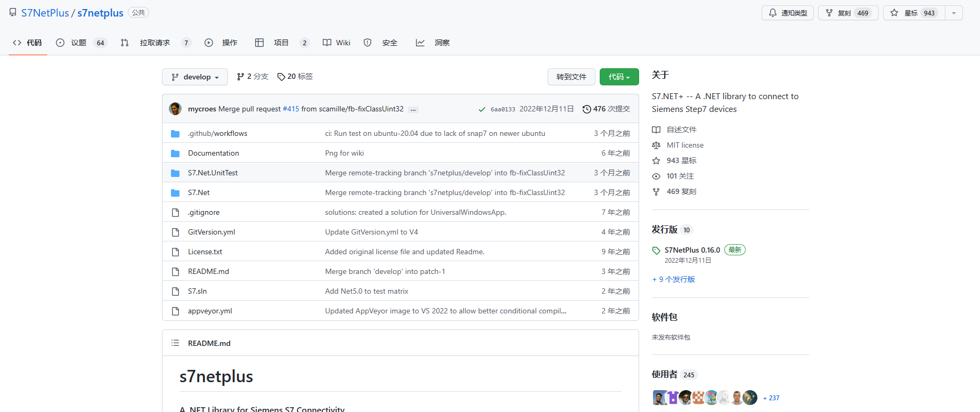
Task: Open the Wiki tab
Action: tap(337, 43)
